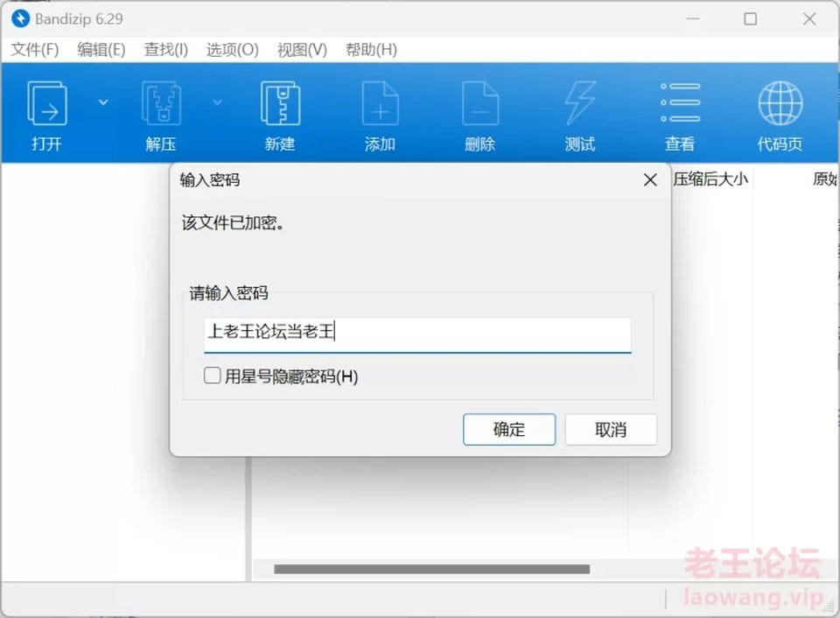Click the Extract (解压) toolbar icon
Screen dimensions: 840x618
tap(161, 103)
